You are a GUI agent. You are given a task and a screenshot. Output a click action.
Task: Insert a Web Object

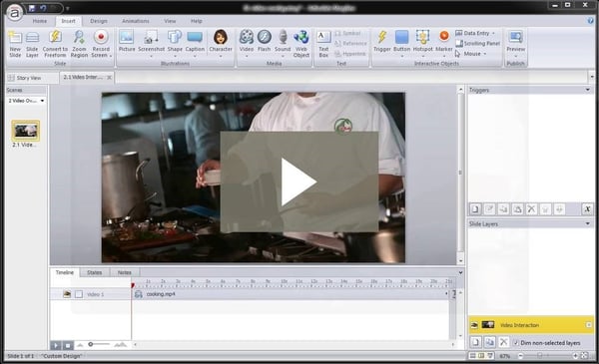[301, 37]
